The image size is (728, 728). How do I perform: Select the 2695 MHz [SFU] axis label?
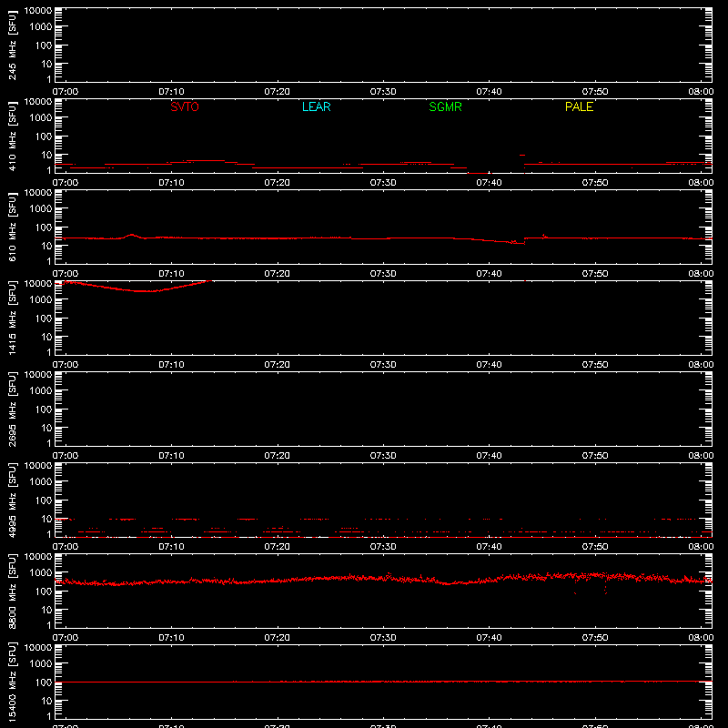12,409
